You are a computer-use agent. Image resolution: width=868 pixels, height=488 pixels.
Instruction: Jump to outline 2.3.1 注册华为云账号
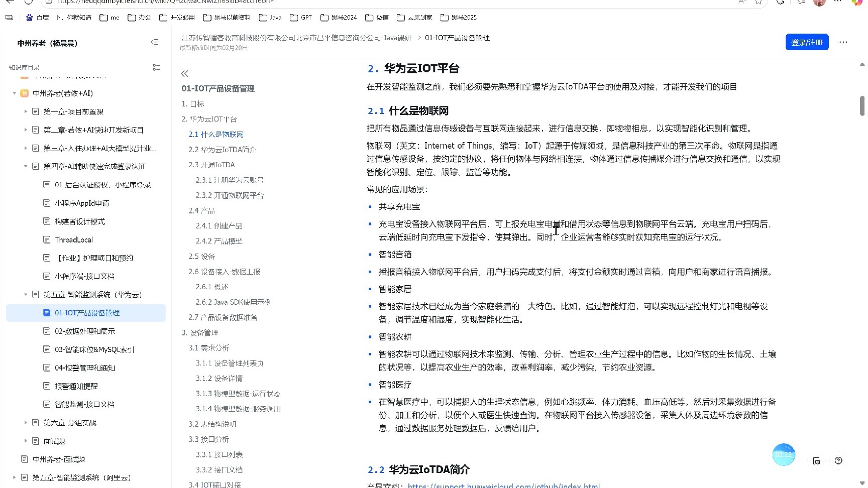230,180
